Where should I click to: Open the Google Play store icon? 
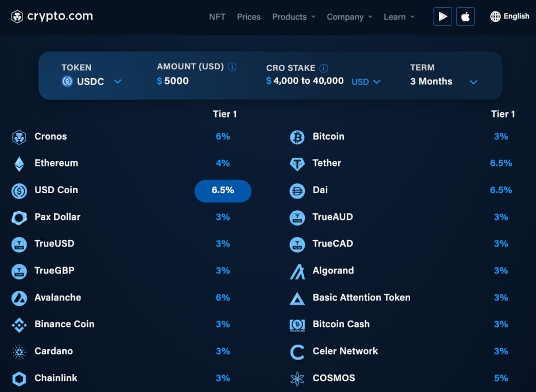(x=442, y=16)
